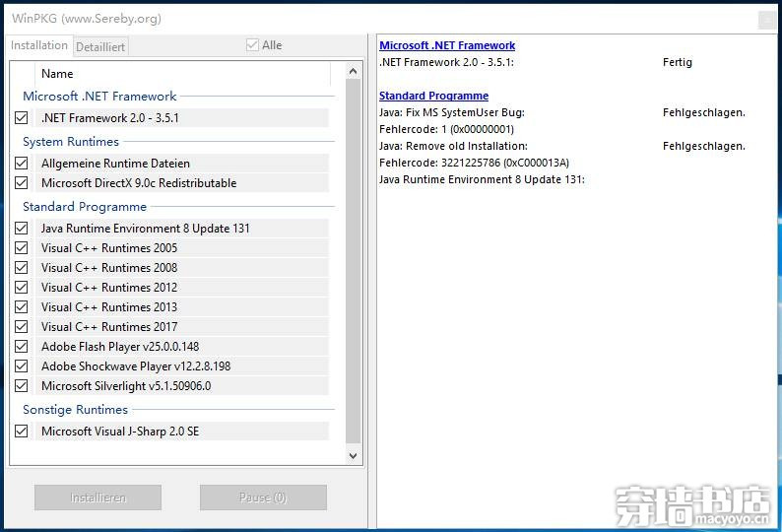Click the Fertig status text
Viewport: 782px width, 532px height.
point(678,62)
